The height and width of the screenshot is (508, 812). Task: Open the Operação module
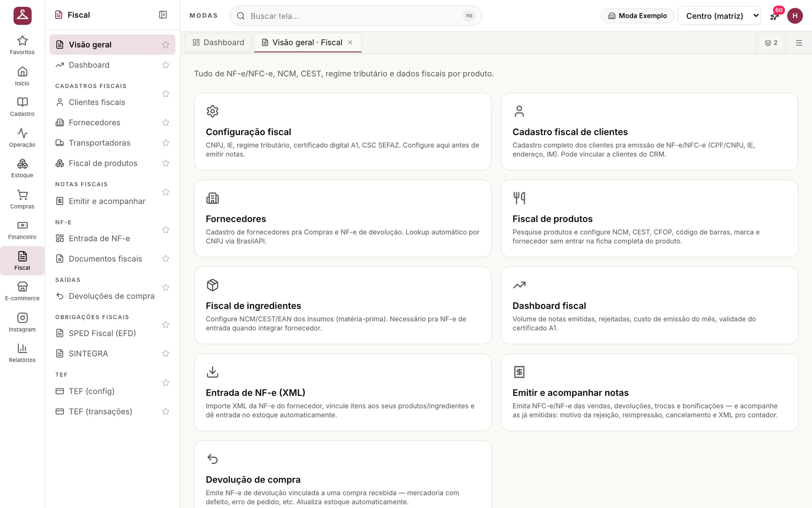[x=22, y=138]
